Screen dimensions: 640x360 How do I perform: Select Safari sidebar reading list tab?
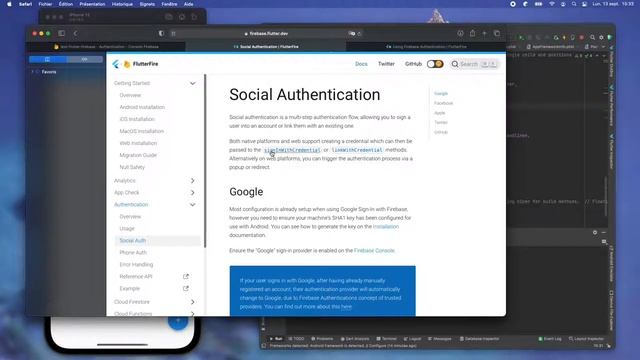coord(84,60)
